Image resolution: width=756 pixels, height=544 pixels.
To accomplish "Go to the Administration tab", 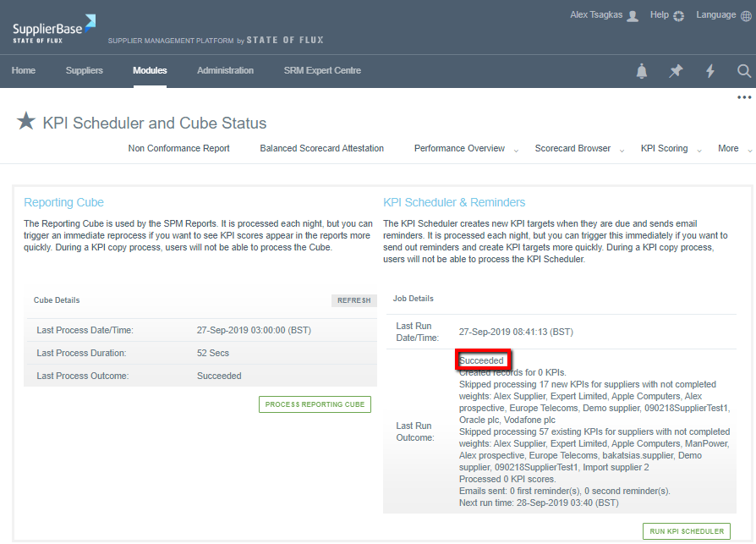I will [x=225, y=71].
